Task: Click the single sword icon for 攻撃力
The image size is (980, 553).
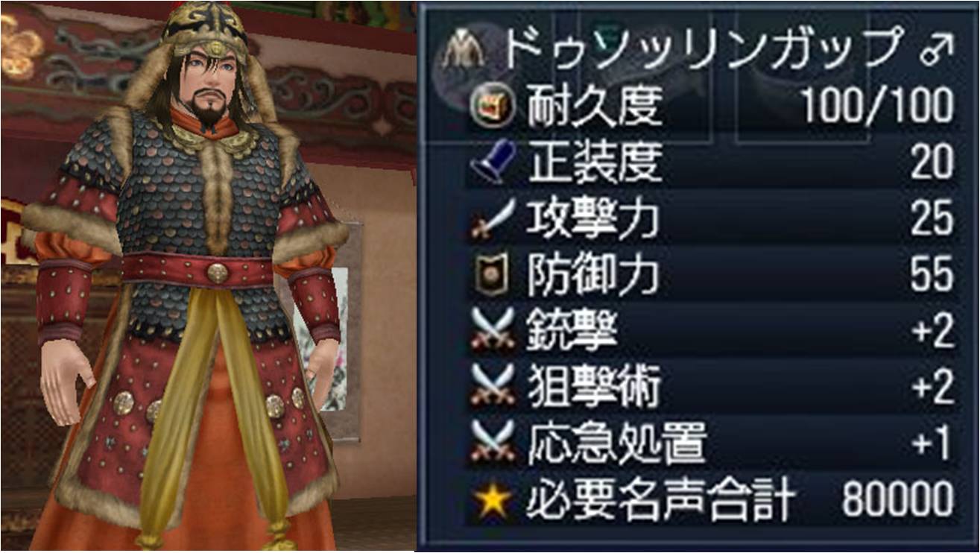Action: click(493, 218)
